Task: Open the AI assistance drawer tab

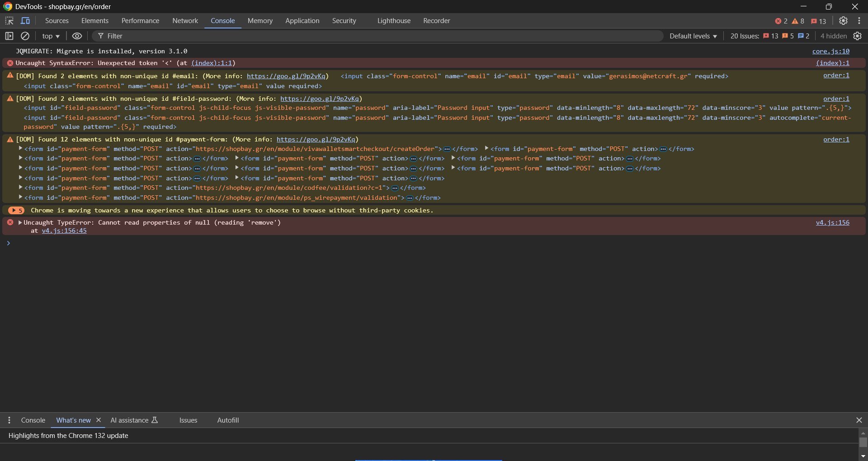Action: tap(134, 420)
